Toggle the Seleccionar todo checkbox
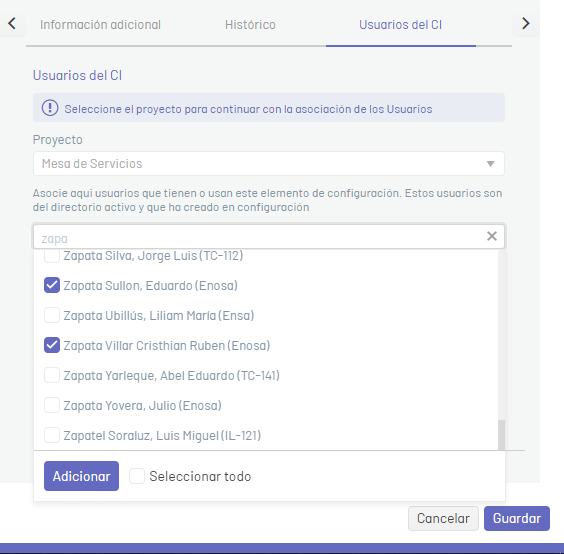The image size is (564, 554). click(137, 476)
